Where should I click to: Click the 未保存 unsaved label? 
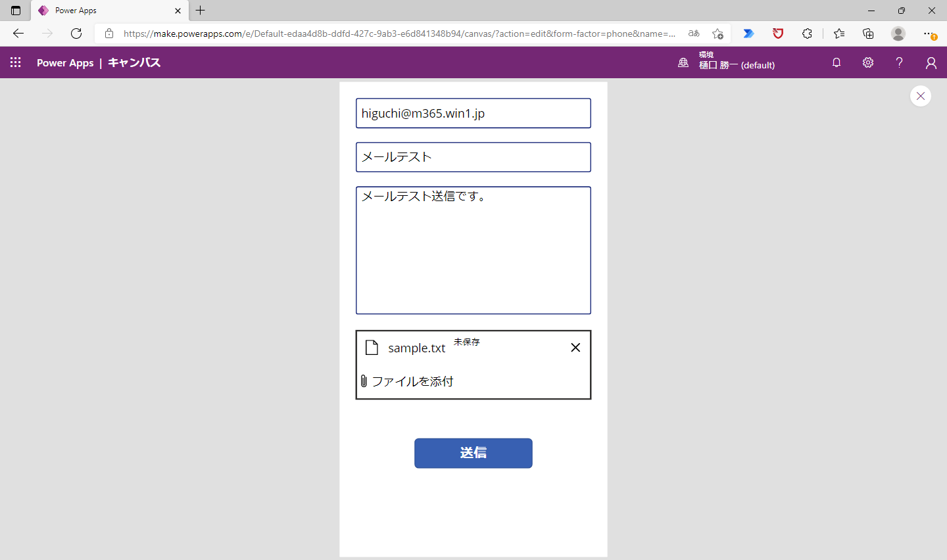click(x=467, y=342)
